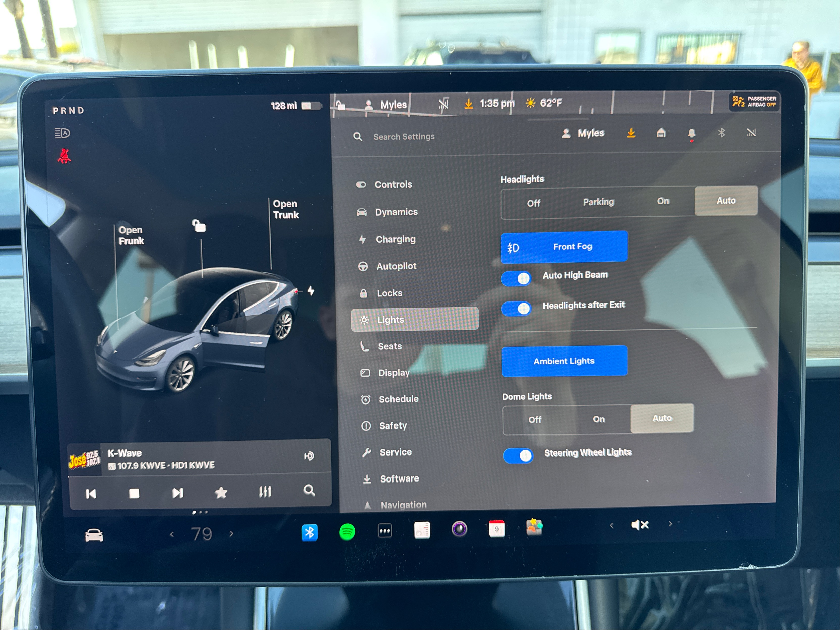Open audio equalizer settings icon
840x630 pixels.
[265, 492]
